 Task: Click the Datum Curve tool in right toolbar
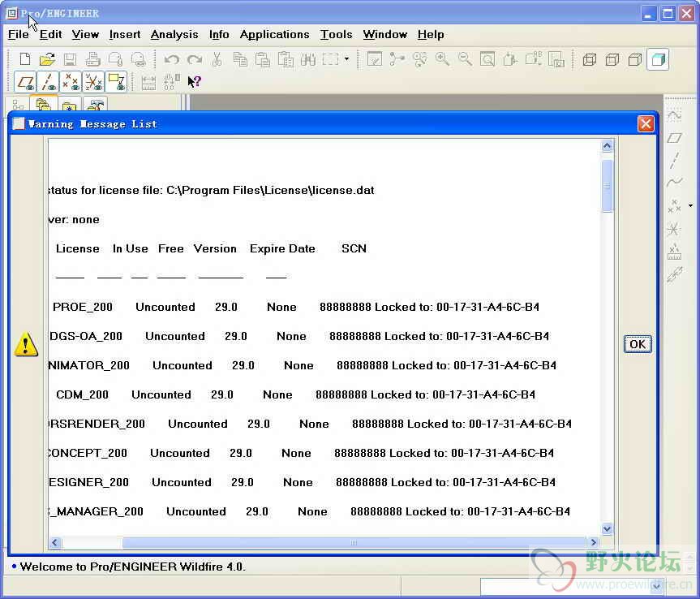(675, 183)
